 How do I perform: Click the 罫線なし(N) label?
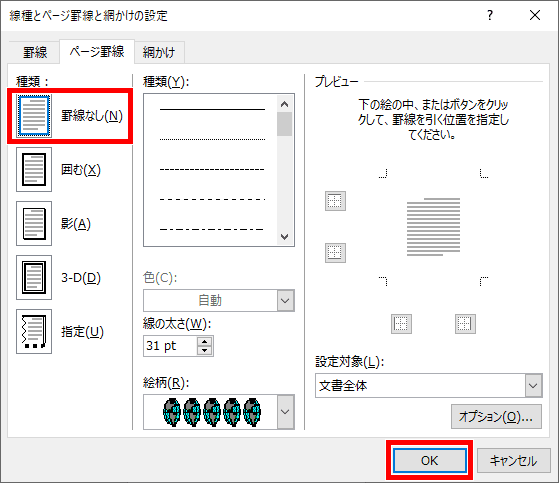point(92,116)
